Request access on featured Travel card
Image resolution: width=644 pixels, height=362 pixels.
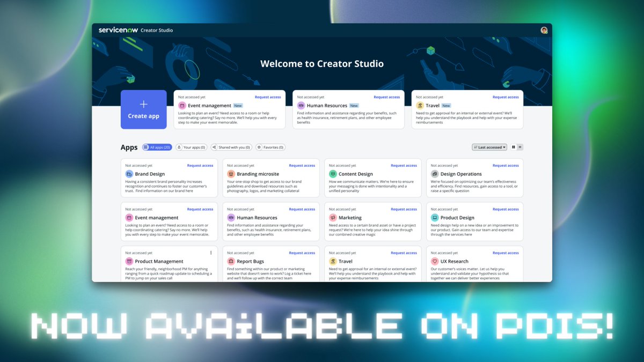506,97
